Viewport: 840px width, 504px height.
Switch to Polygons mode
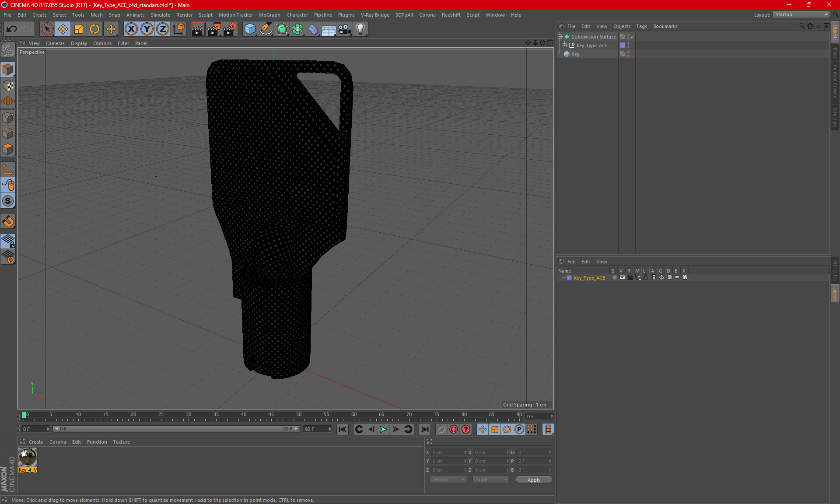(x=8, y=149)
